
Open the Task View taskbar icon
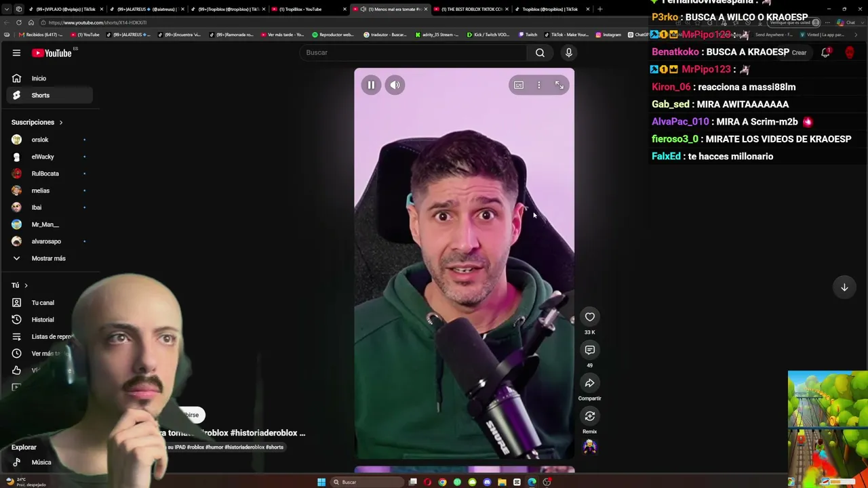point(412,482)
